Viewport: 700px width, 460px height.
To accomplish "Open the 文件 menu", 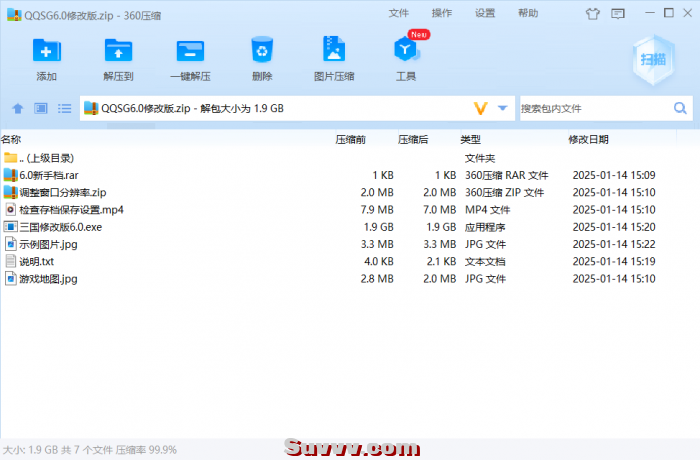I will tap(398, 13).
